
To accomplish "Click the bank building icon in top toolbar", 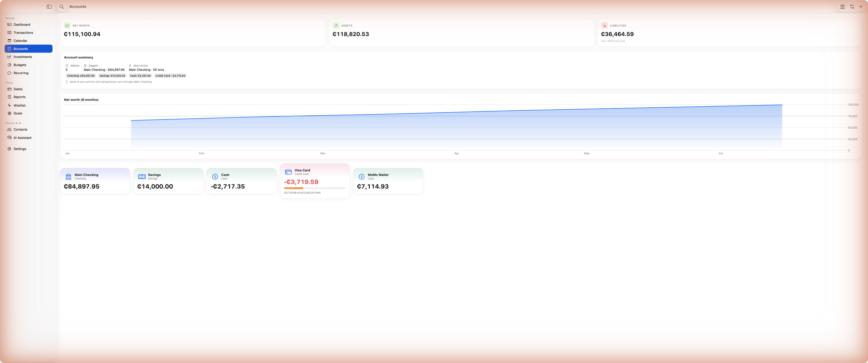I will click(x=843, y=7).
